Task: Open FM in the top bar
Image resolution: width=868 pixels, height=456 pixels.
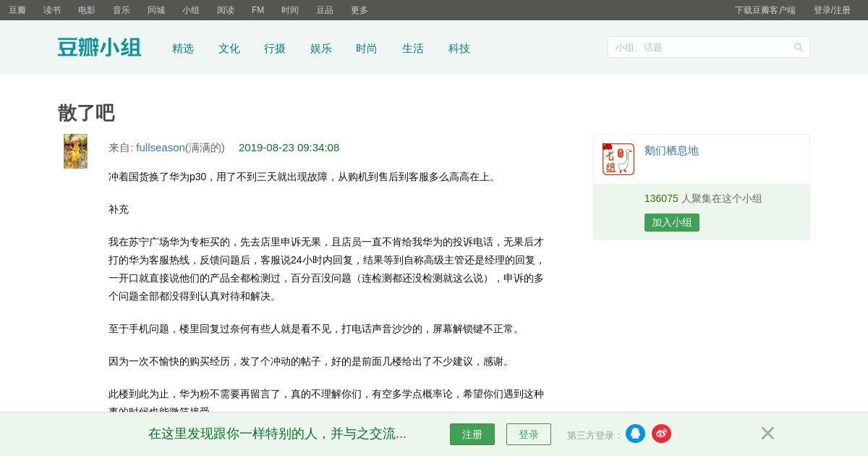Action: [258, 10]
